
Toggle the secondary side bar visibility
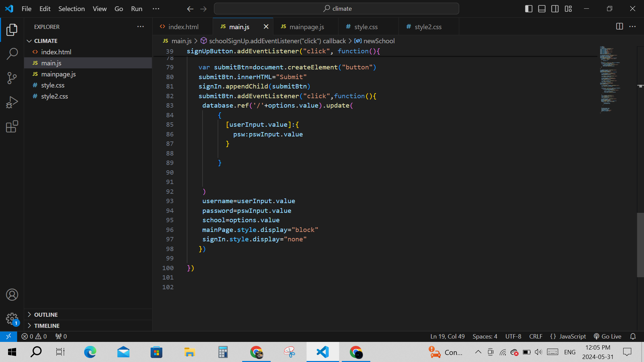click(x=555, y=9)
